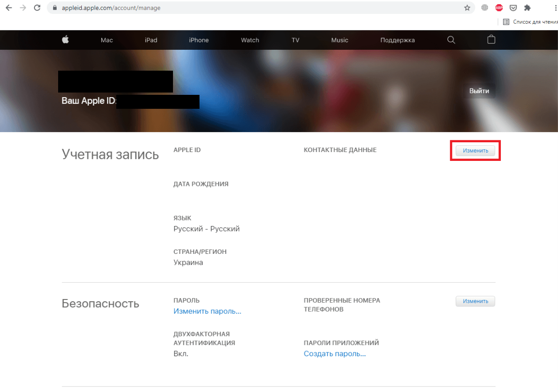558x392 pixels.
Task: Click the ДВУХФАКТОРНАЯ АУТЕНТИФИКАЦИЯ label
Action: [204, 339]
